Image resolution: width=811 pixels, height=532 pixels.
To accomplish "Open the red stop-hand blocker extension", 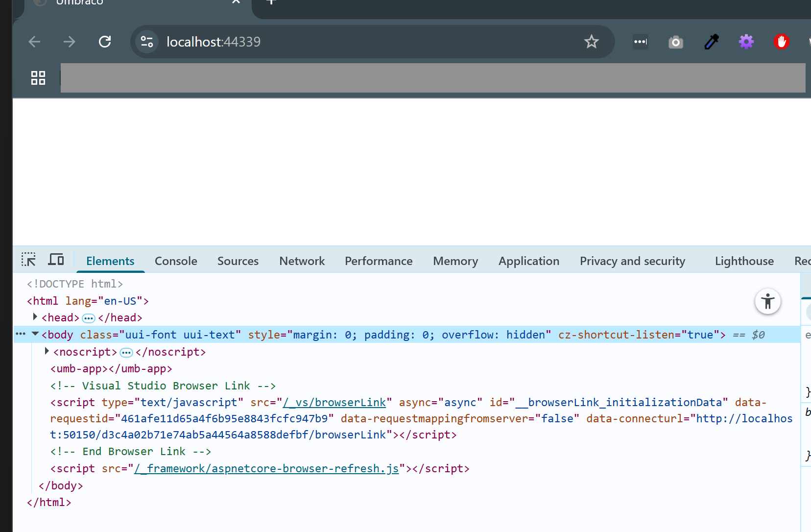I will 782,42.
